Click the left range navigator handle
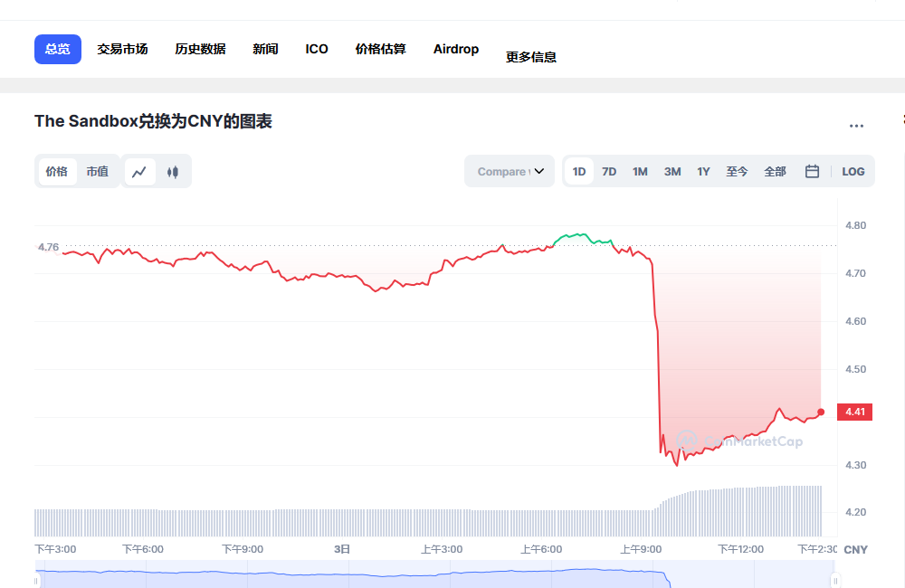Image resolution: width=905 pixels, height=588 pixels. pos(36,581)
